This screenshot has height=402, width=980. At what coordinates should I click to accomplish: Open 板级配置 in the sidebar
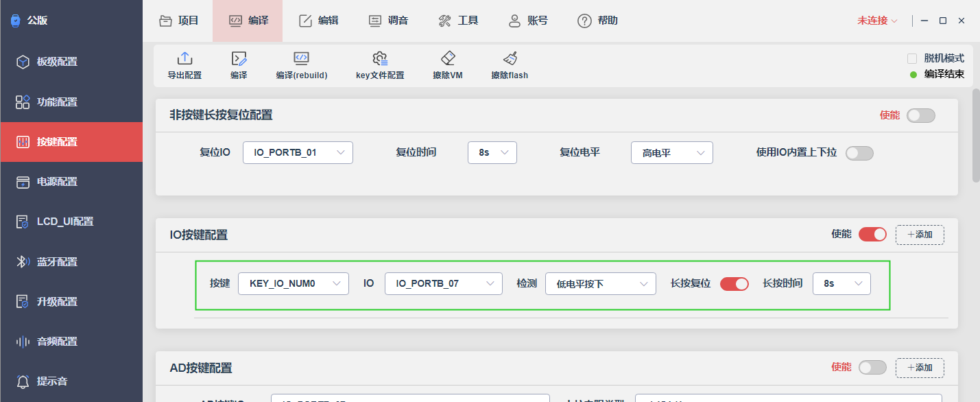click(71, 62)
